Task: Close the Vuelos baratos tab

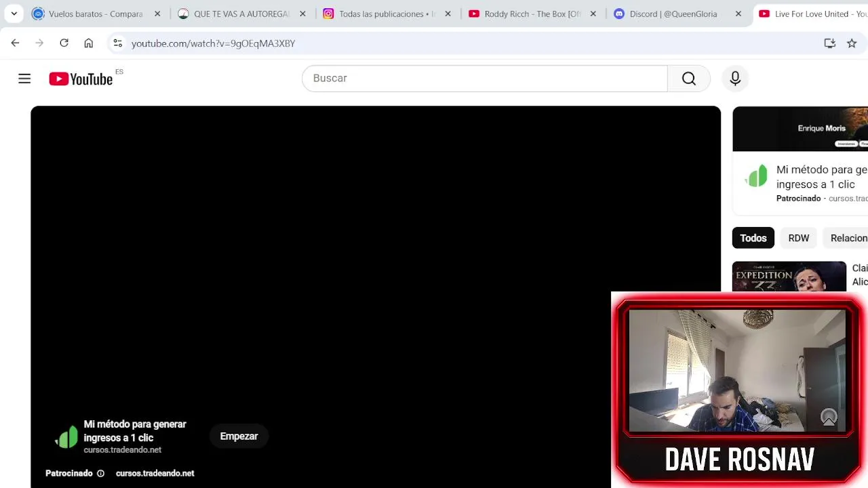Action: click(x=157, y=14)
